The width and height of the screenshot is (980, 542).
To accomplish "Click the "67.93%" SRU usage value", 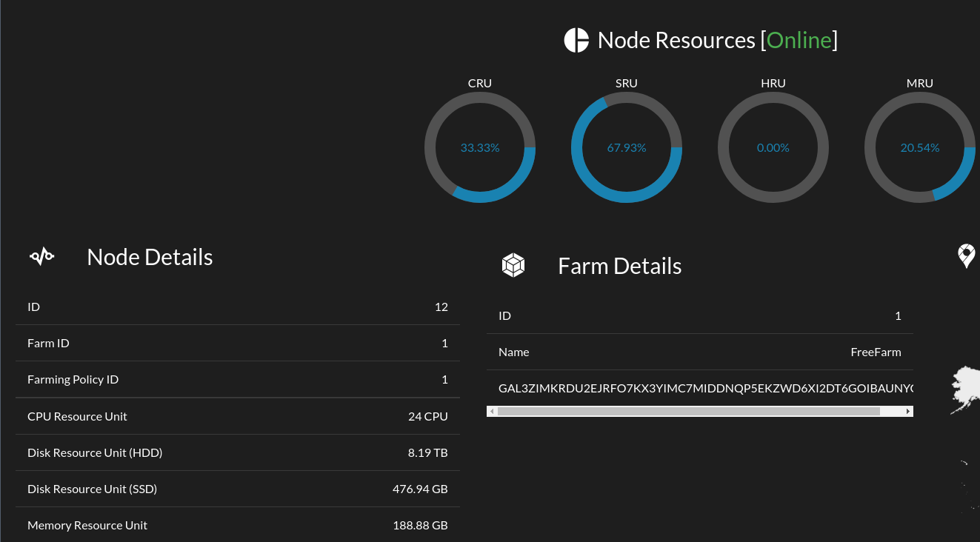I will click(x=627, y=148).
